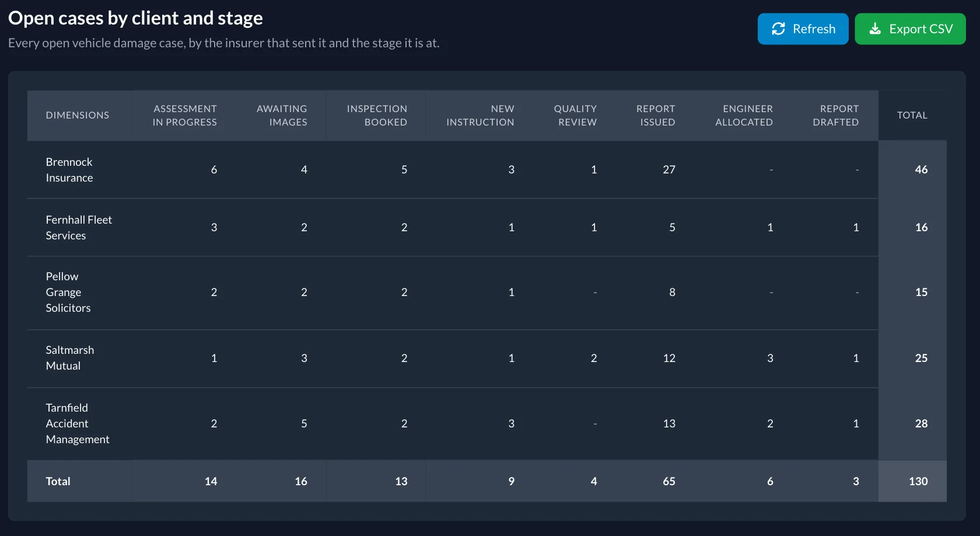980x536 pixels.
Task: Select Pellow Grange Solicitors row total 15
Action: click(x=921, y=292)
